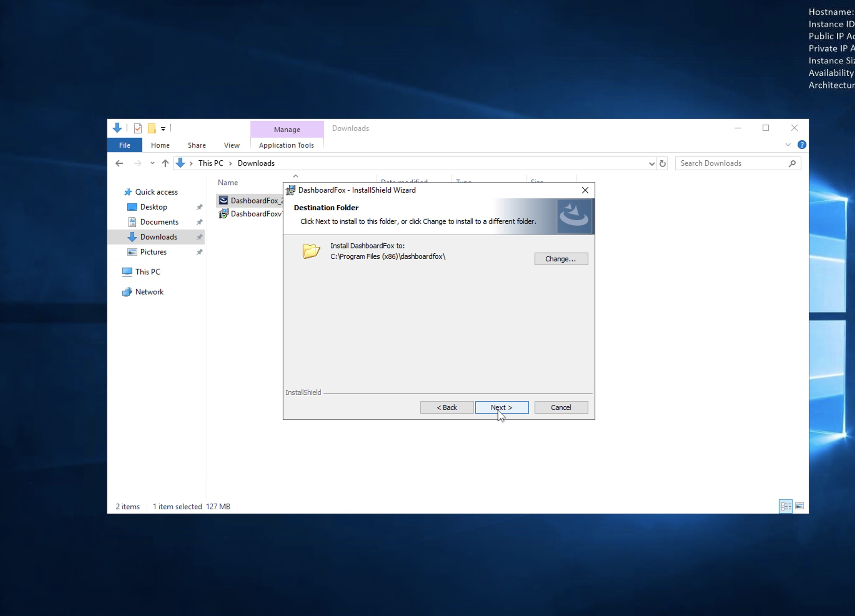Click the Downloads arrow icon in title bar
The image size is (855, 616).
coord(117,128)
